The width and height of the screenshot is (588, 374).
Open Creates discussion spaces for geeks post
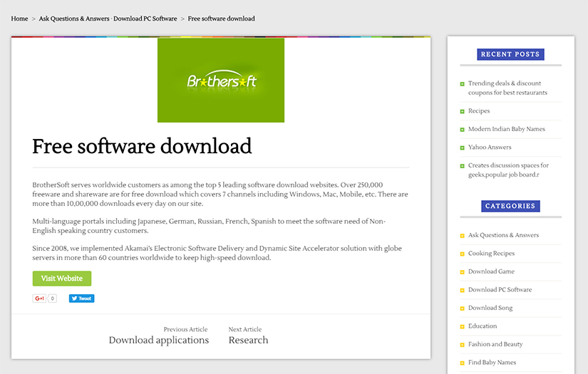[508, 170]
